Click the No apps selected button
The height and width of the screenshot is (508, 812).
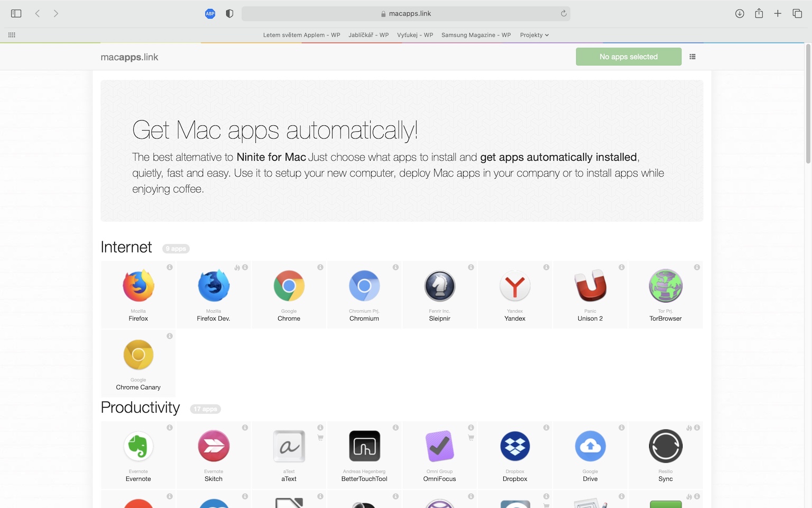(629, 57)
